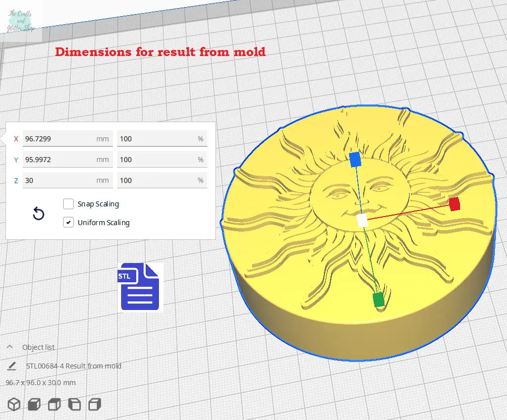Click the red X-axis scale handle
The height and width of the screenshot is (420, 507).
(x=454, y=204)
